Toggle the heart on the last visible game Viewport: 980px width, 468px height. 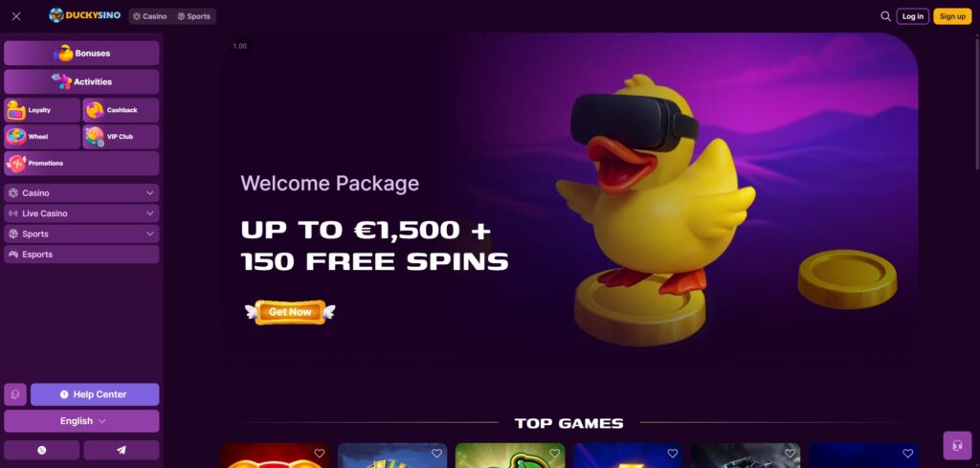coord(907,453)
